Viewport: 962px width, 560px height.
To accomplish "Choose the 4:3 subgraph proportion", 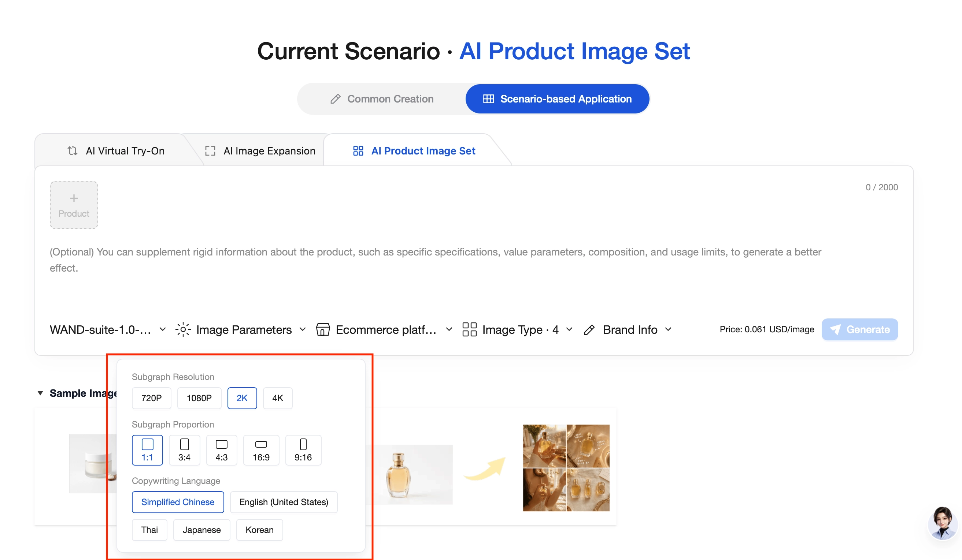I will pos(221,450).
